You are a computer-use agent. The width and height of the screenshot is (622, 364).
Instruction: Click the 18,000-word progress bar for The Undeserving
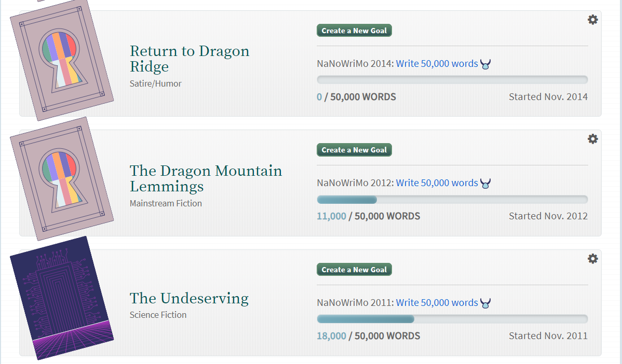coord(452,319)
